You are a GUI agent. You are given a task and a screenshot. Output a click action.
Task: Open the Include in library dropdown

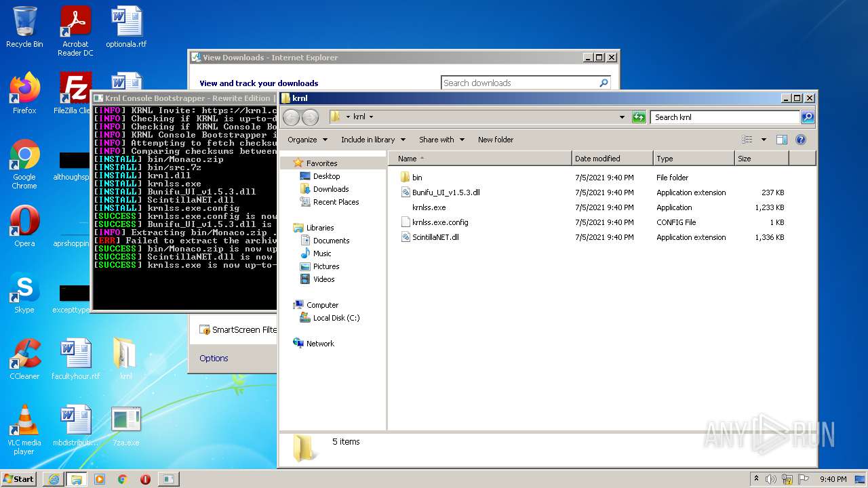[373, 140]
